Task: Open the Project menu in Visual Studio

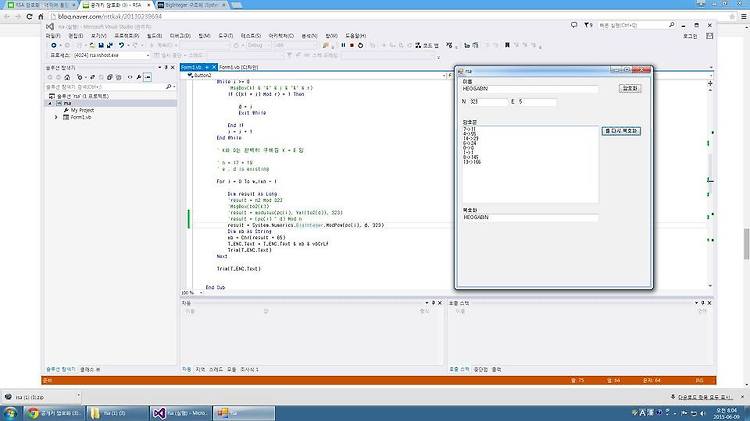Action: click(126, 36)
